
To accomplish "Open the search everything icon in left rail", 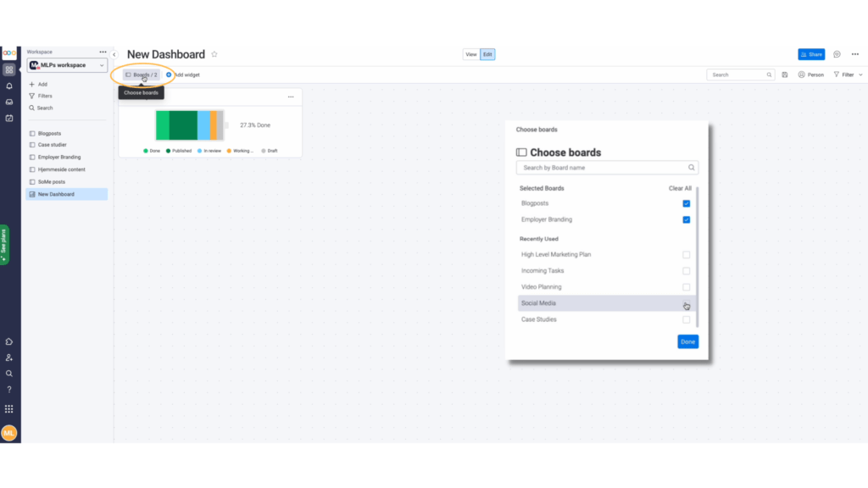I will coord(9,374).
